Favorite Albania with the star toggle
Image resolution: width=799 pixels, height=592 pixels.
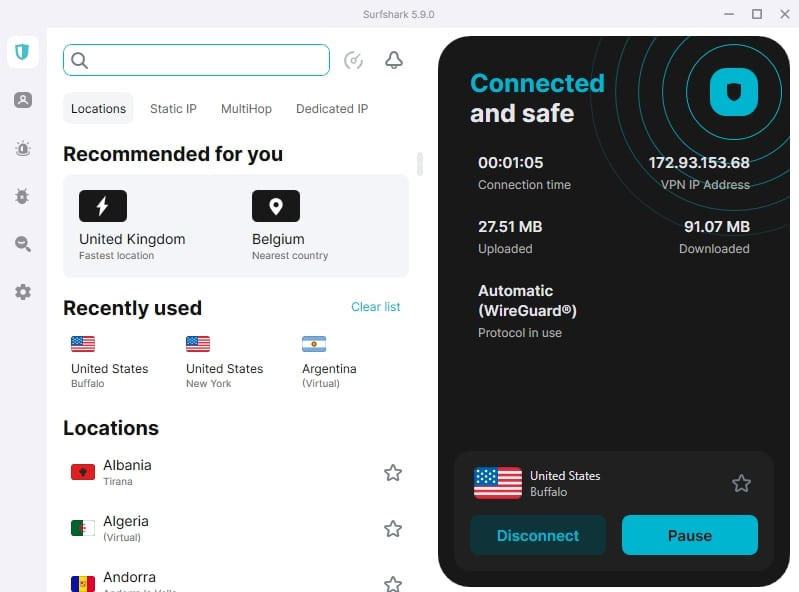point(393,473)
